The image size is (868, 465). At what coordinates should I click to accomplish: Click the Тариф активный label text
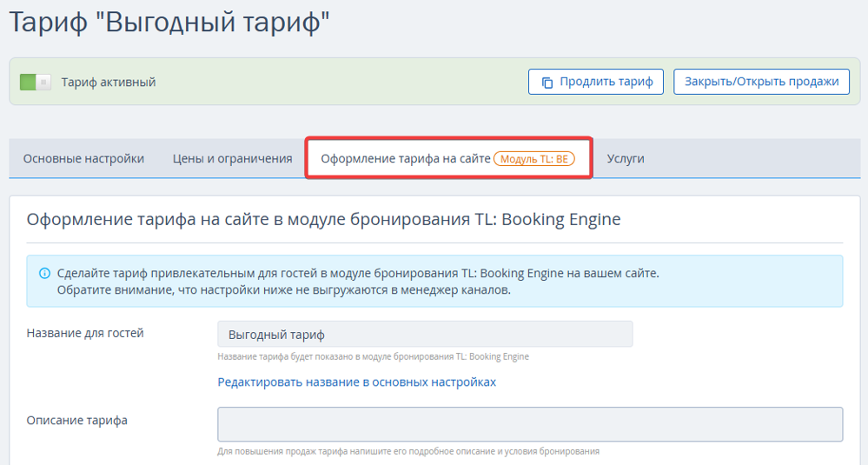click(x=109, y=83)
